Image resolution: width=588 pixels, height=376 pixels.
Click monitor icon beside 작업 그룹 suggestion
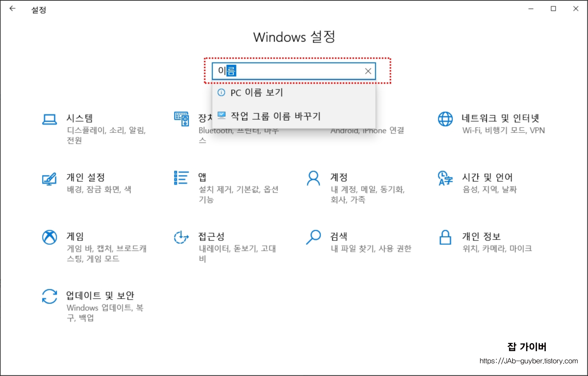pyautogui.click(x=221, y=115)
